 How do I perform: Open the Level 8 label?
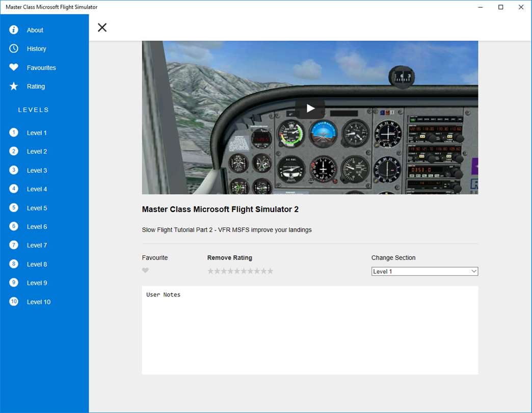[37, 264]
